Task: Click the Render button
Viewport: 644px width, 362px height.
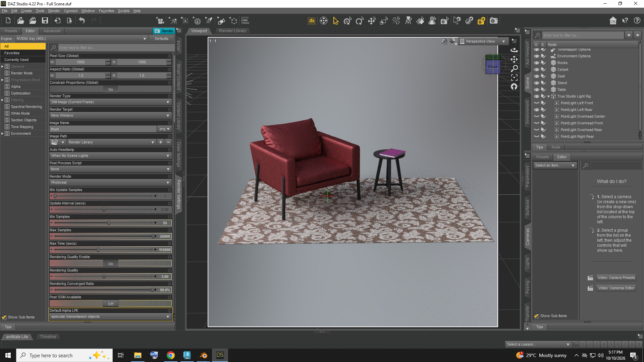Action: point(164,31)
